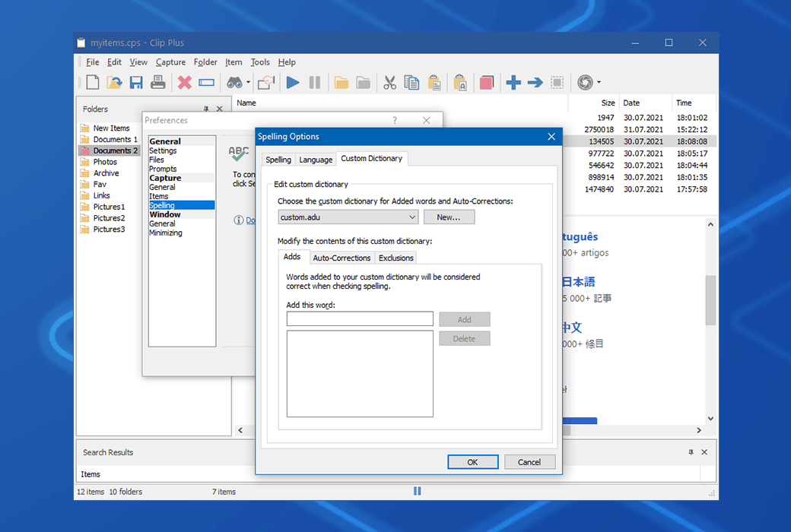Select Files in the Preferences list
Screen dimensions: 791x532
[157, 160]
